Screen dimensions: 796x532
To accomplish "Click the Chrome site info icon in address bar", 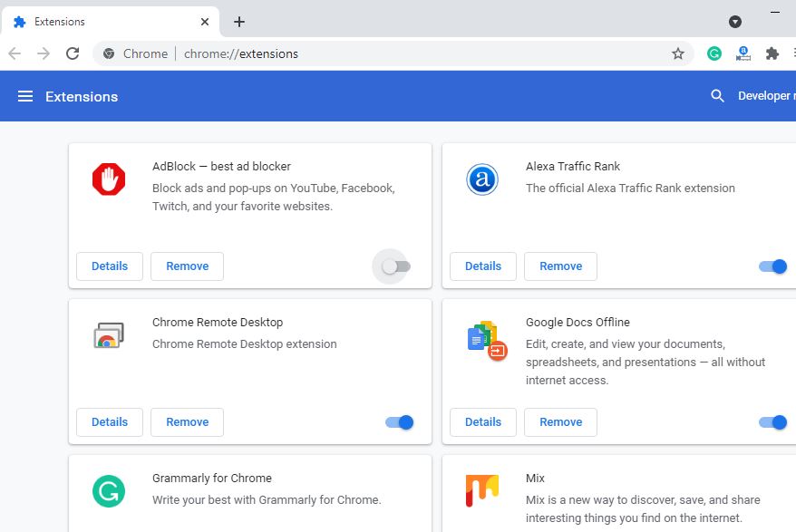I will pyautogui.click(x=109, y=53).
